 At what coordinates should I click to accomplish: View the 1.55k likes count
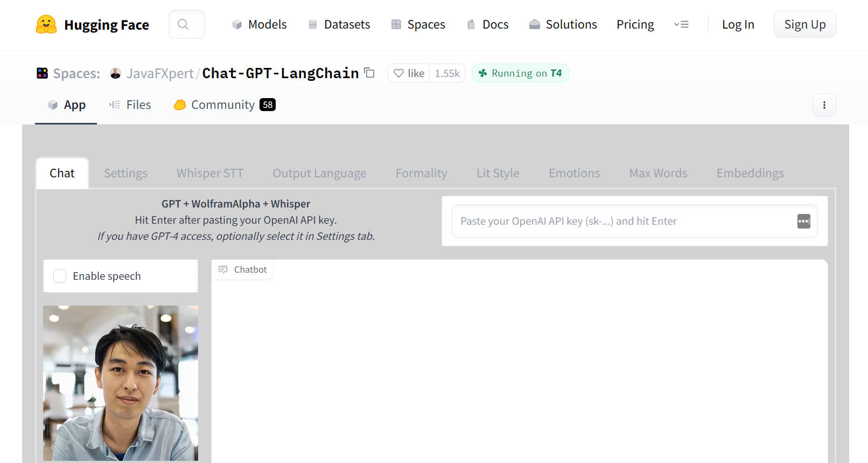point(447,73)
